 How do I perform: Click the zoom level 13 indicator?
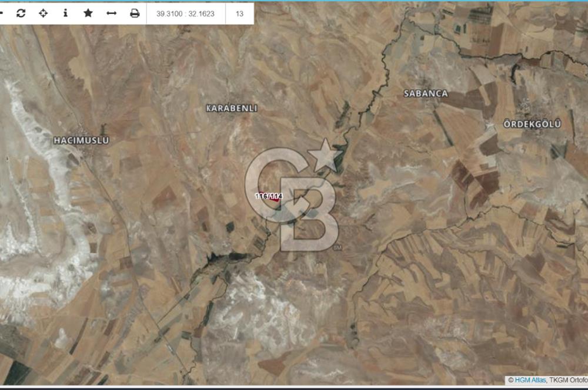tap(239, 14)
